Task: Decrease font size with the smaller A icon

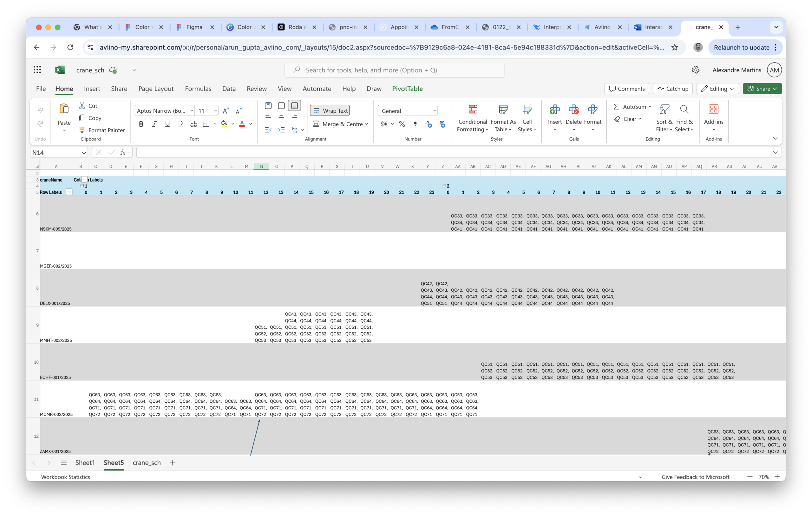Action: (x=239, y=111)
